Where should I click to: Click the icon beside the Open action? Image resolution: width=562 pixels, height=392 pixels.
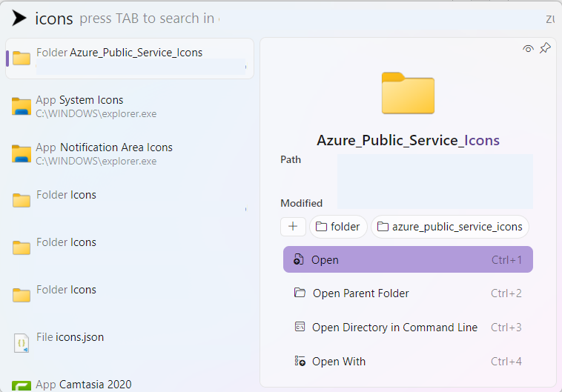[299, 259]
